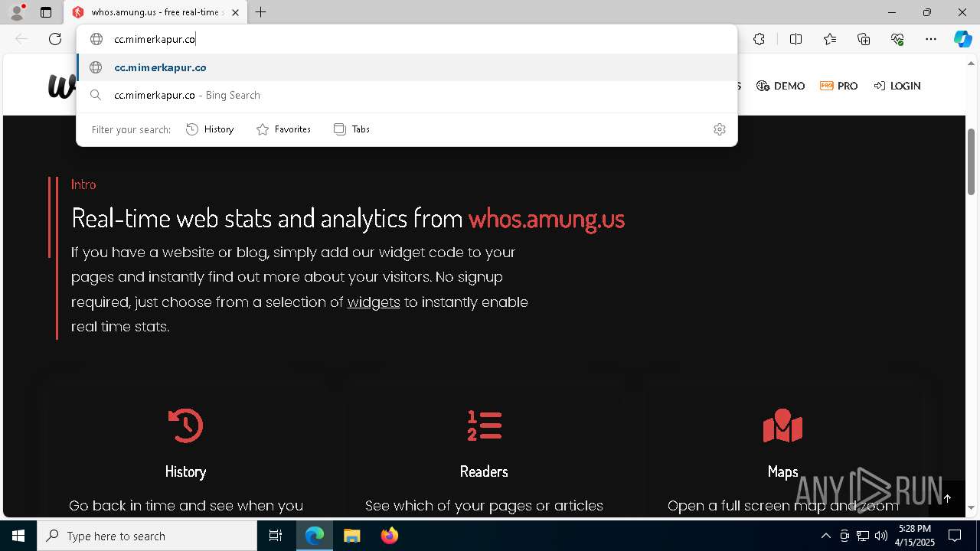Screen dimensions: 980x551
Task: Open Collections icon
Action: [864, 39]
